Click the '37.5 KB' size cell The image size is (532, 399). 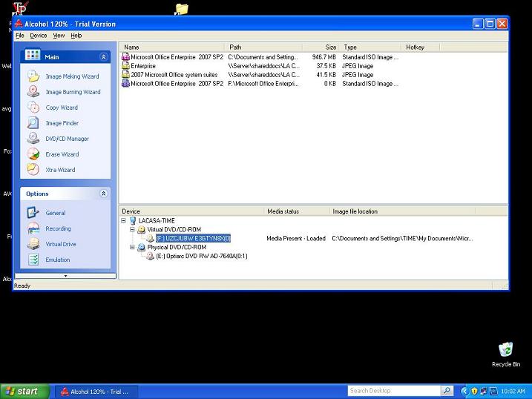point(326,66)
